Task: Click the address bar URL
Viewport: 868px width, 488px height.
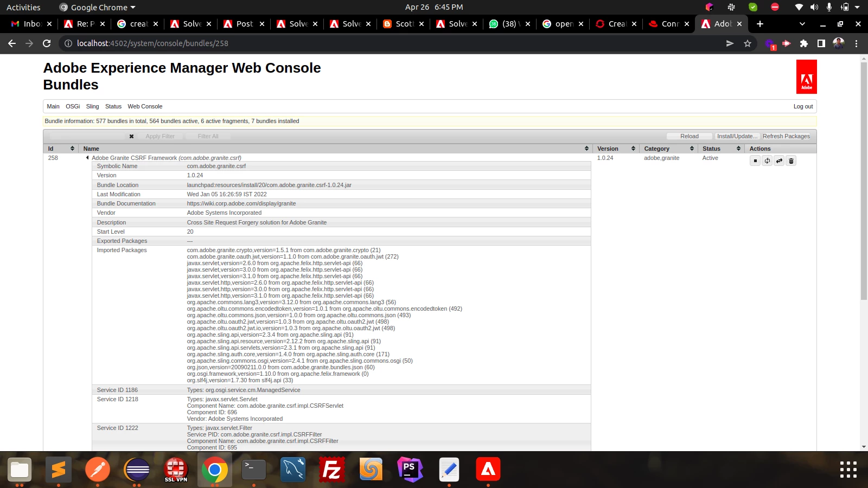Action: [152, 43]
